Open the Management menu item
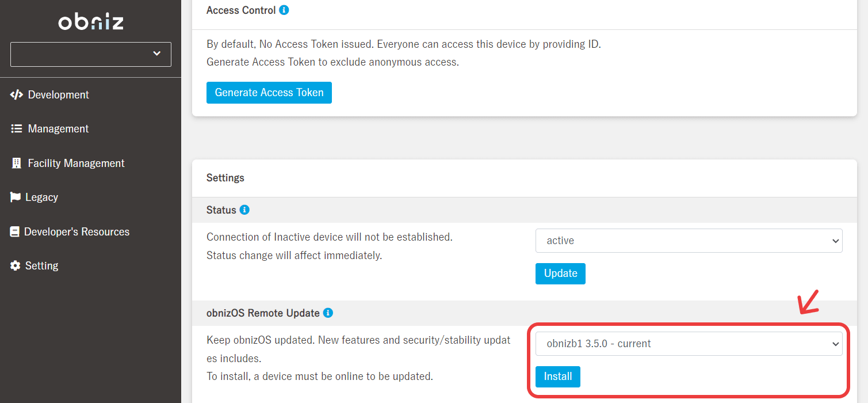Screen dimensions: 868x403 tap(58, 129)
